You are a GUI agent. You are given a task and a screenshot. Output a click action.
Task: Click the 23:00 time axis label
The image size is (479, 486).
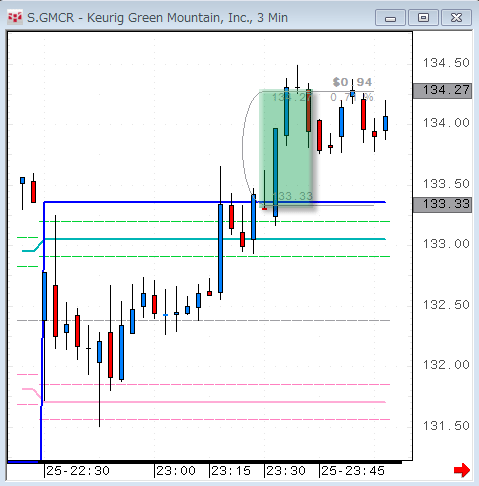point(176,471)
